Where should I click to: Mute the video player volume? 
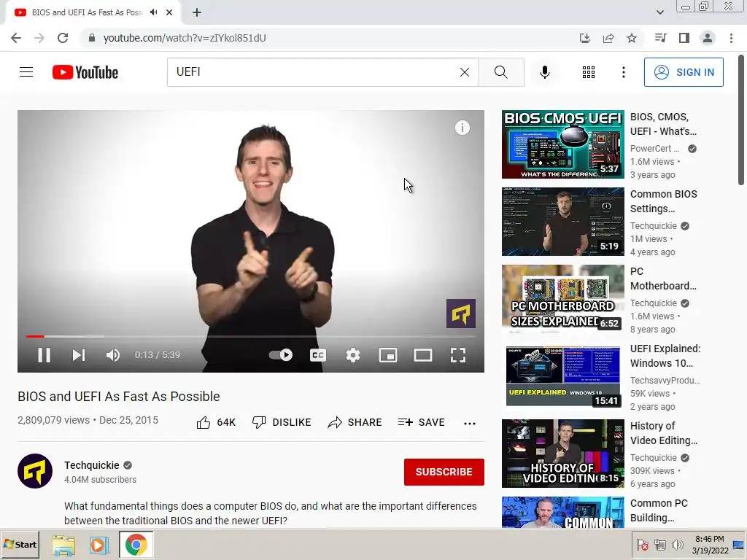click(113, 355)
